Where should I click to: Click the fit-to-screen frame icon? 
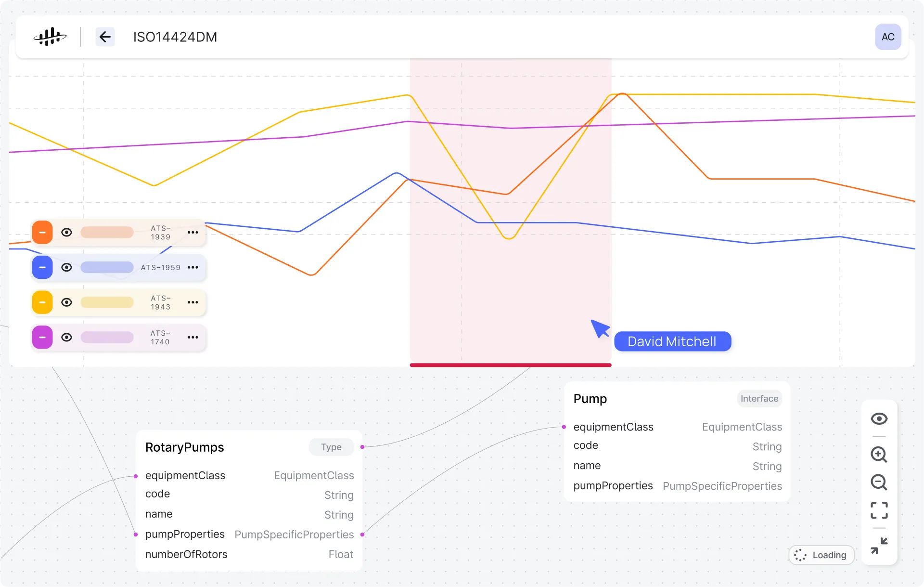(879, 510)
